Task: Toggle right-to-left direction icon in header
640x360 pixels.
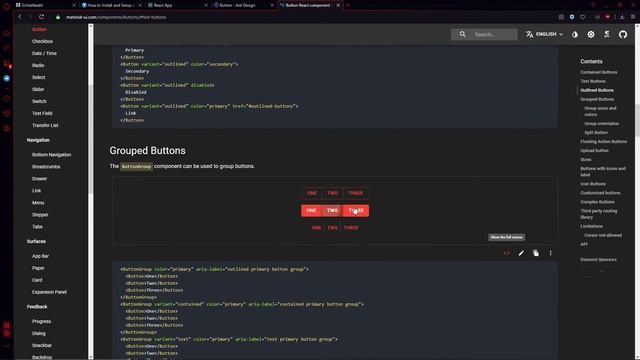Action: (607, 34)
